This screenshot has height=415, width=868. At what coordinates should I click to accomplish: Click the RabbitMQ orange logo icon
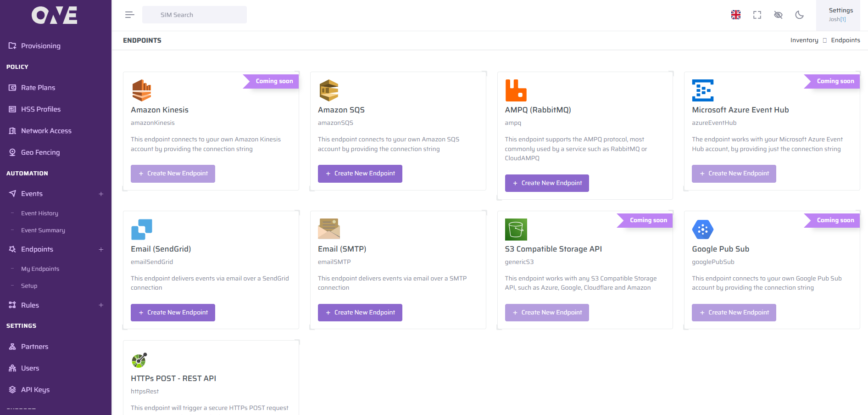click(x=516, y=90)
